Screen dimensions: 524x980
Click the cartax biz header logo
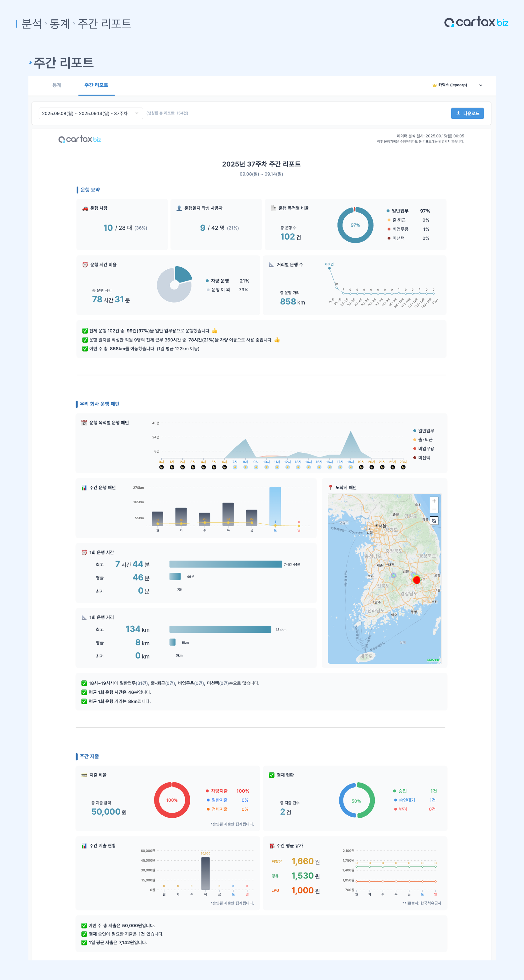(476, 22)
